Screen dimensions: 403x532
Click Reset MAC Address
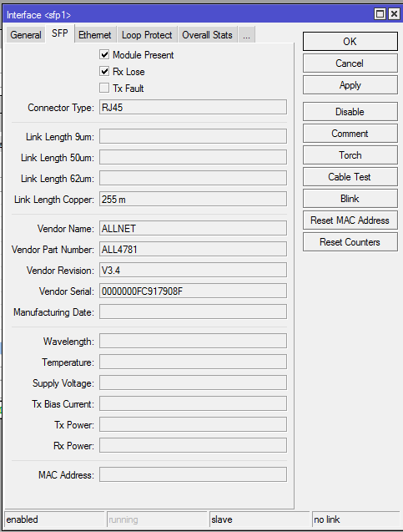pos(350,220)
